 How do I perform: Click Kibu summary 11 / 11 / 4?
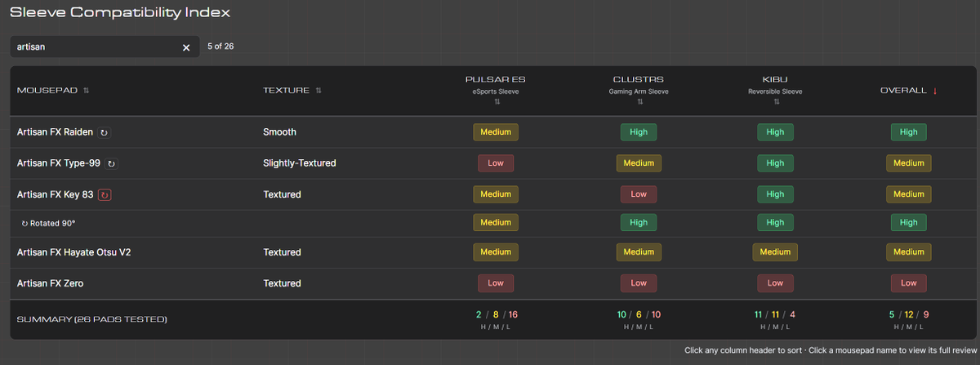tap(775, 314)
